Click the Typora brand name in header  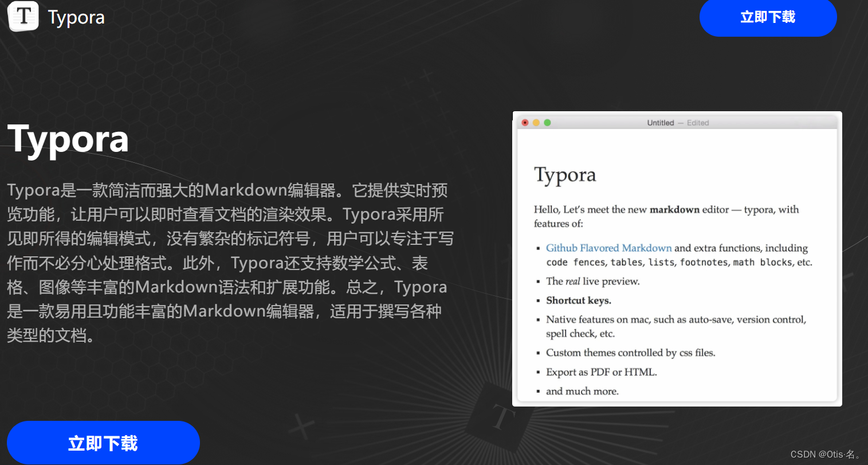click(76, 17)
